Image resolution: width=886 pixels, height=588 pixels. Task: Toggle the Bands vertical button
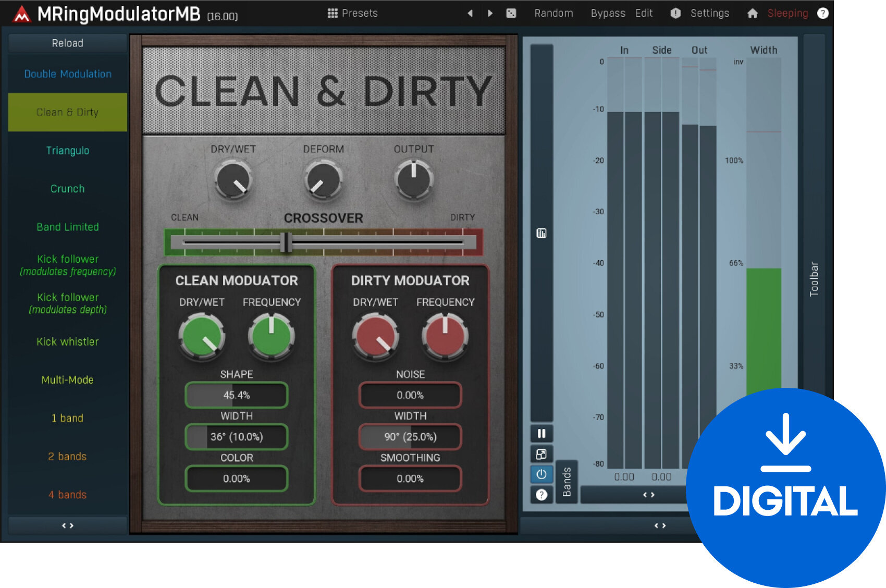coord(567,482)
